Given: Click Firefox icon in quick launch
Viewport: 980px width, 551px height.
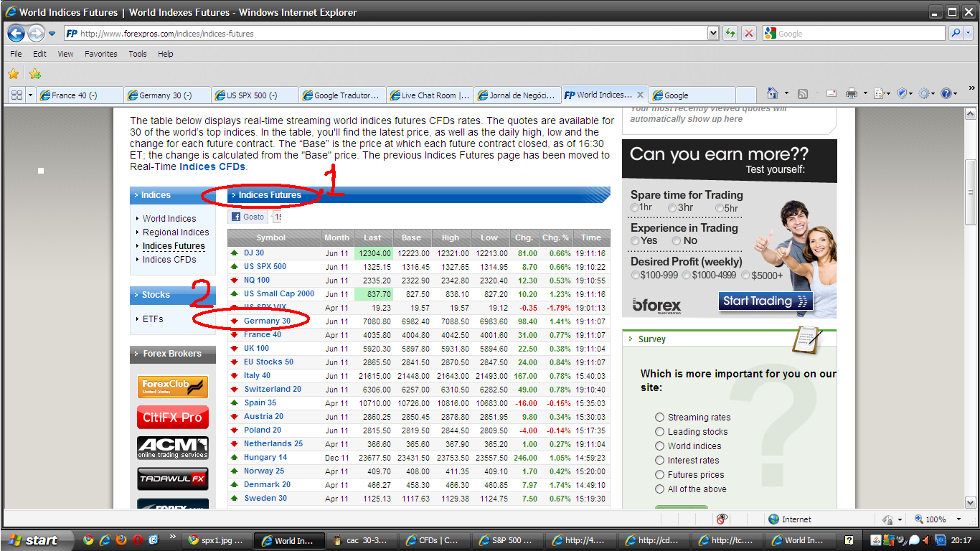Looking at the screenshot, I should [121, 540].
